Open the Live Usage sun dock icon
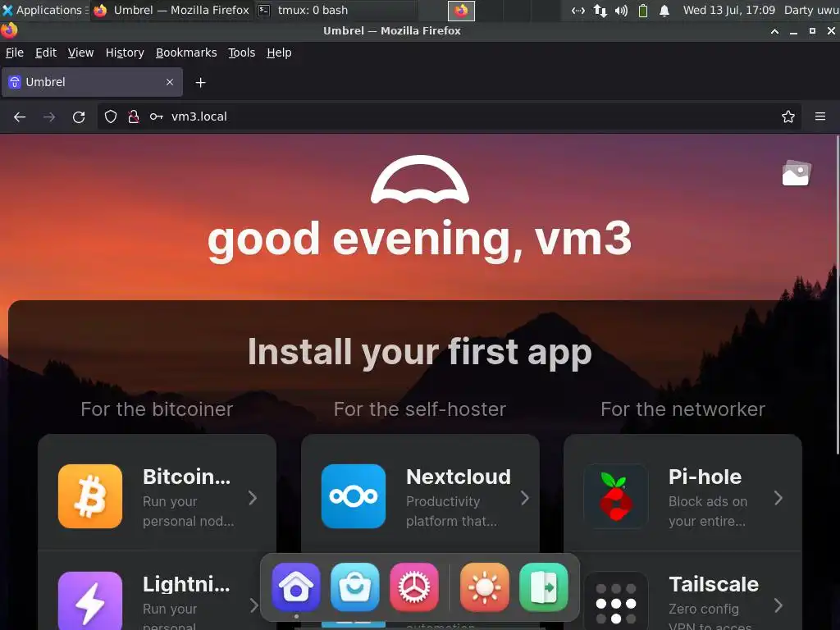Image resolution: width=840 pixels, height=630 pixels. pyautogui.click(x=484, y=587)
